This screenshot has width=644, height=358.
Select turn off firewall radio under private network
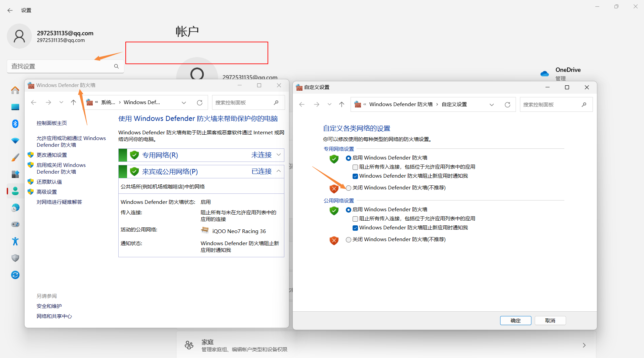click(x=349, y=188)
